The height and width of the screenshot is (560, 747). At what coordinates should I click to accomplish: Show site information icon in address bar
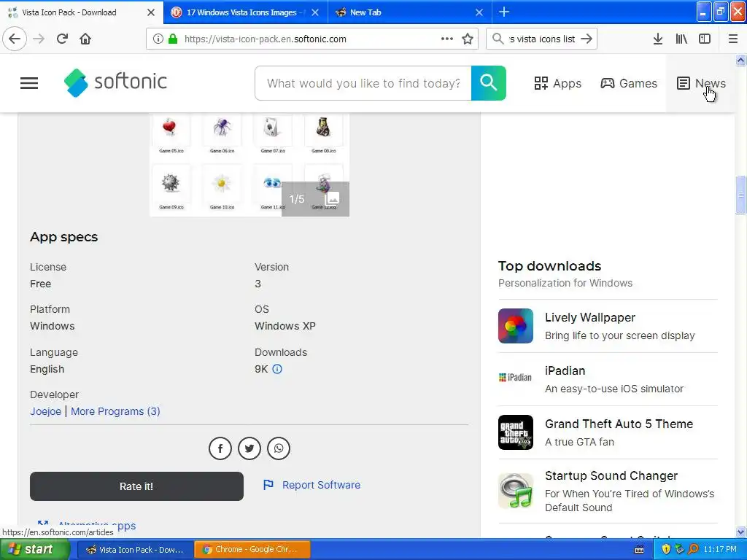[x=158, y=39]
